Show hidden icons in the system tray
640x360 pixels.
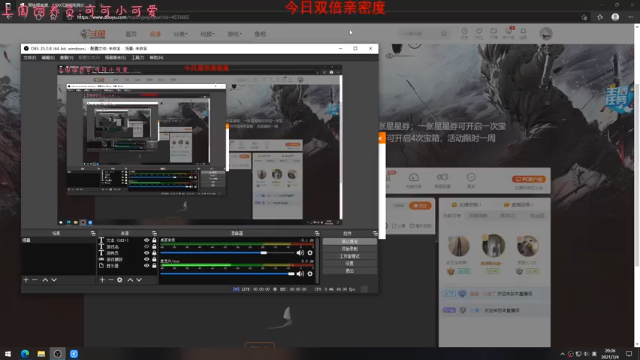562,354
